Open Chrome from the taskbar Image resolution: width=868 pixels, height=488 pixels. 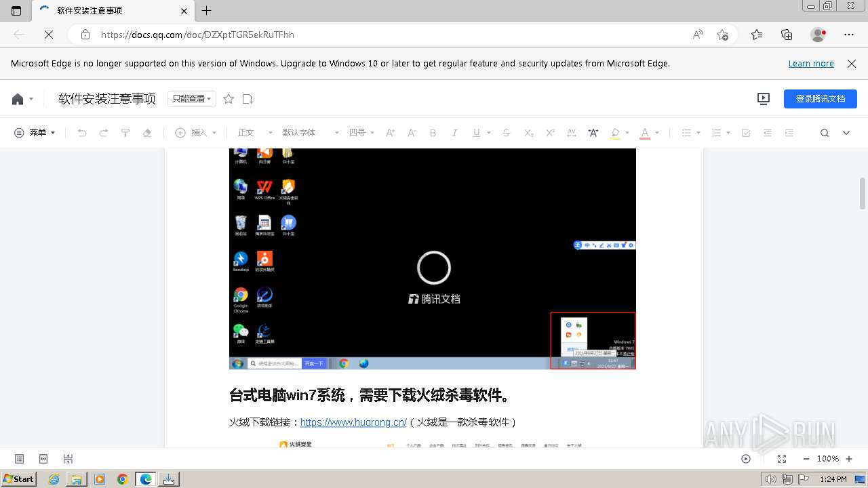point(123,479)
